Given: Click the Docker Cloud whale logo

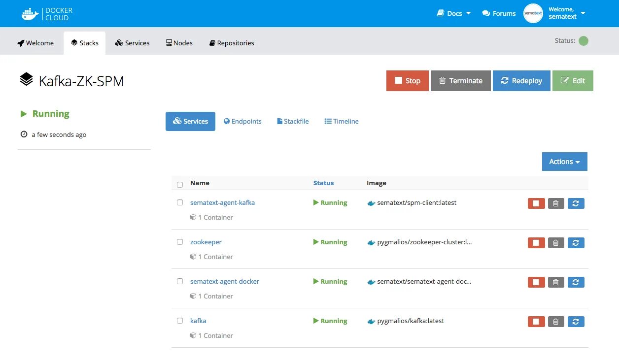Looking at the screenshot, I should tap(30, 14).
